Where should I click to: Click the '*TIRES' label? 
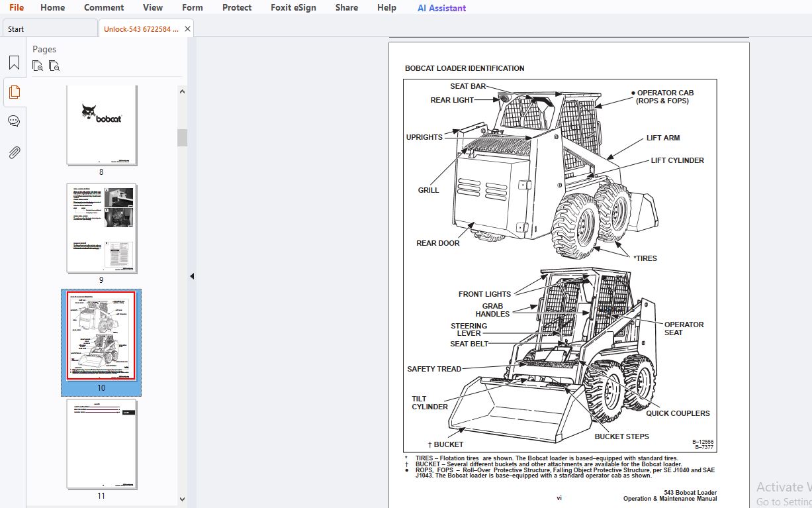pyautogui.click(x=645, y=258)
